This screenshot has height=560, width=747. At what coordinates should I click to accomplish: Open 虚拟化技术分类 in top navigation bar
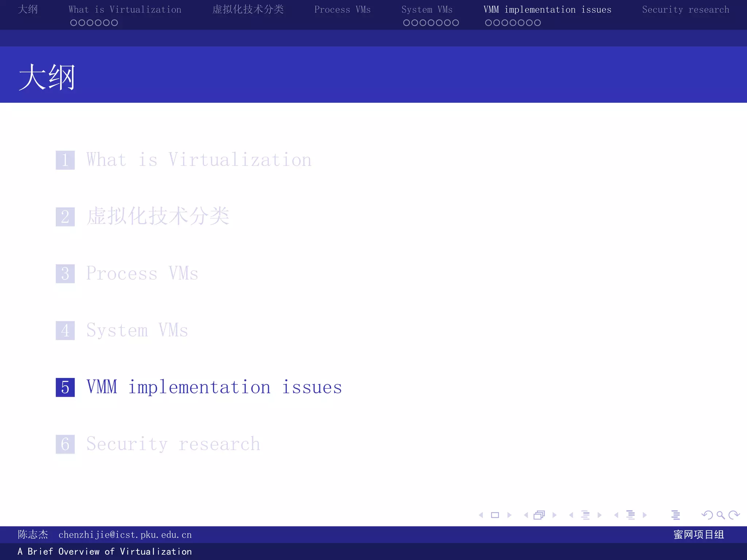point(248,9)
